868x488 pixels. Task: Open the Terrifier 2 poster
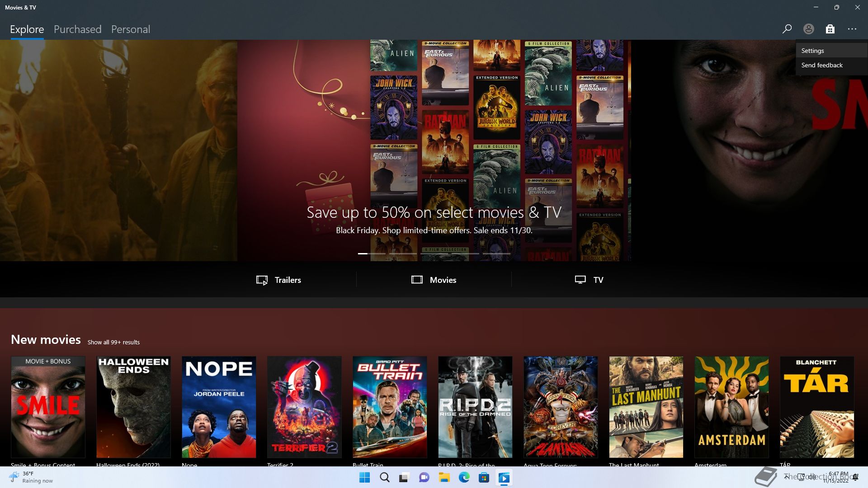[x=304, y=407]
